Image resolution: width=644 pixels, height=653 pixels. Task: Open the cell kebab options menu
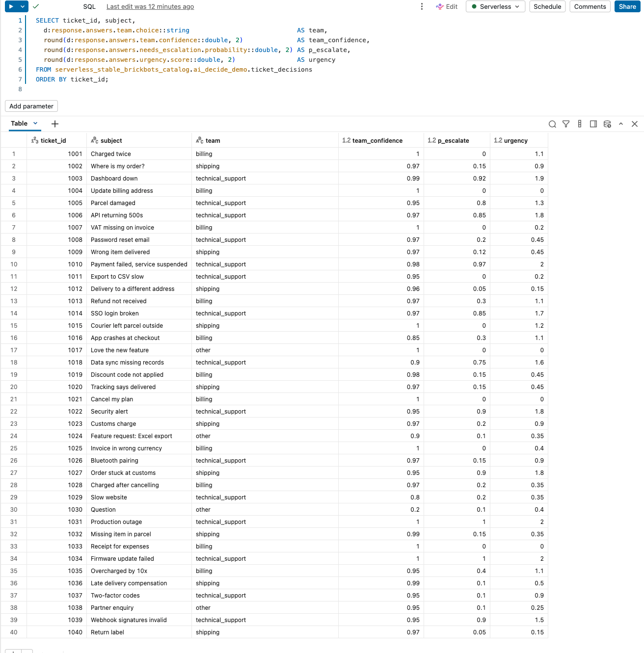(x=422, y=6)
